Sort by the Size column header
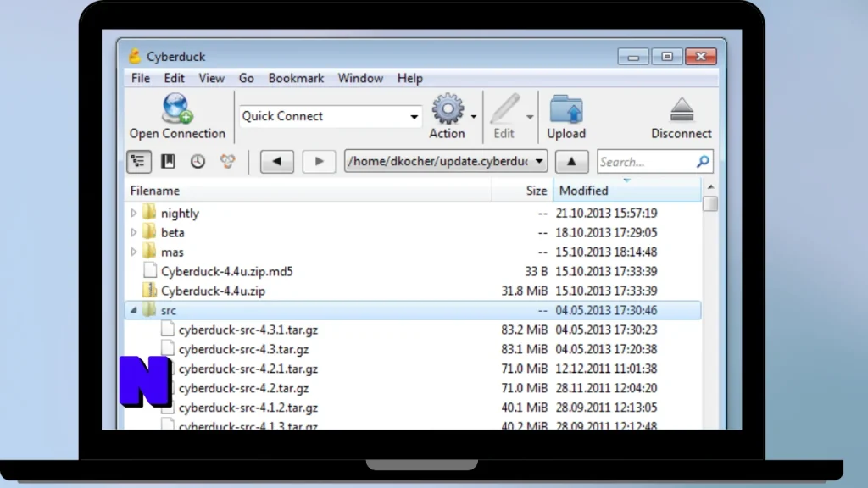This screenshot has width=868, height=488. (522, 191)
